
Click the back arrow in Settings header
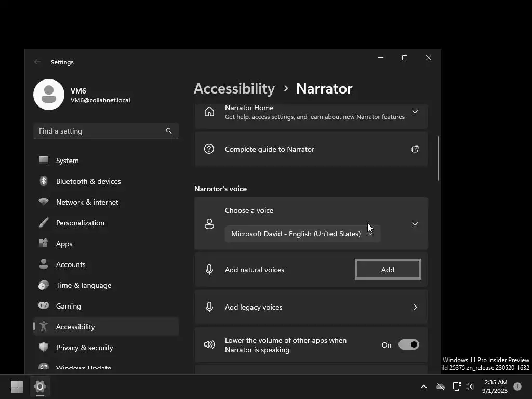tap(37, 62)
